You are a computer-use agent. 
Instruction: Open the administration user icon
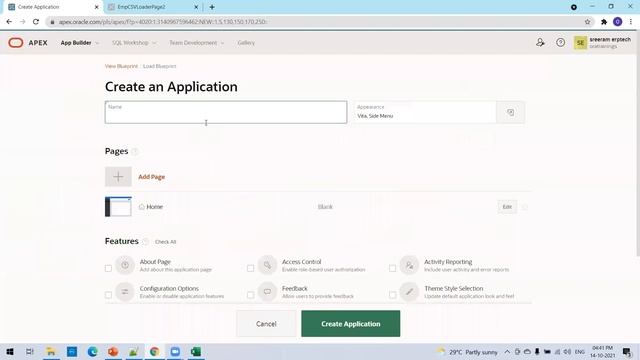pyautogui.click(x=540, y=42)
